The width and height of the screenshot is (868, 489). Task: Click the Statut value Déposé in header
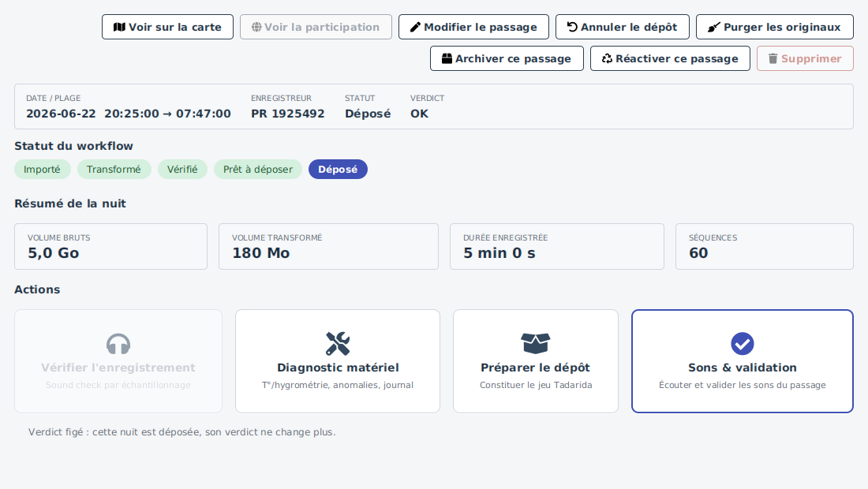368,114
